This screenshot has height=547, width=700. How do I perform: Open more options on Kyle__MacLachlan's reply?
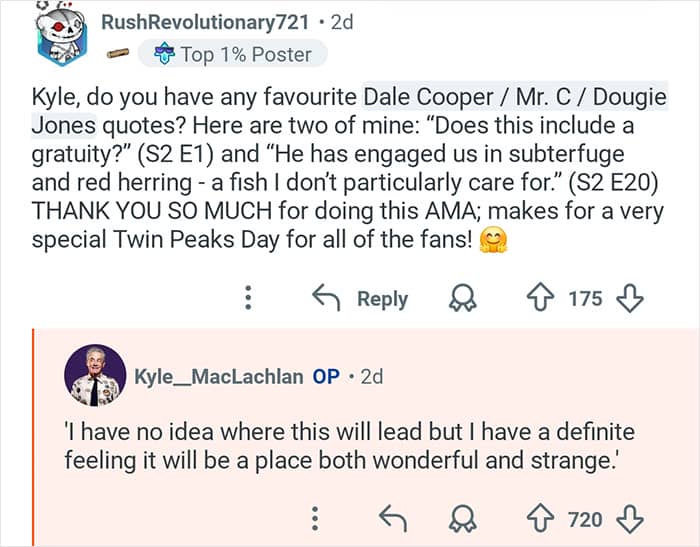coord(316,518)
